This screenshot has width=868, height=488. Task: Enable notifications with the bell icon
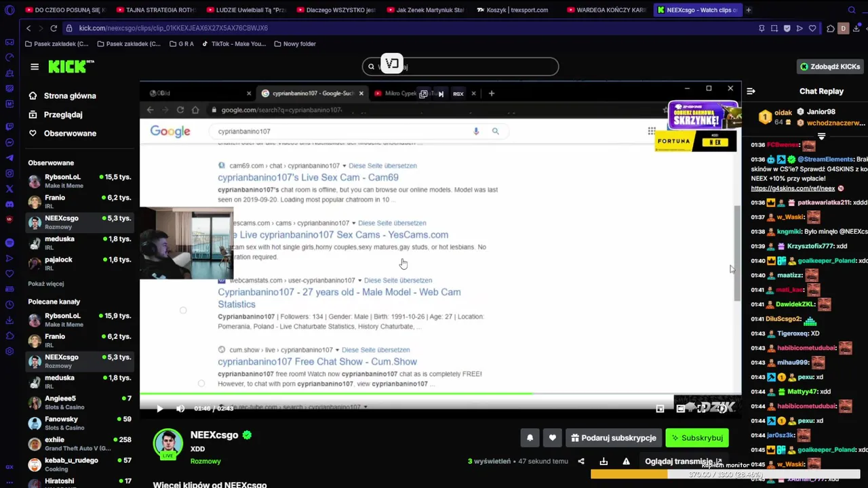530,438
